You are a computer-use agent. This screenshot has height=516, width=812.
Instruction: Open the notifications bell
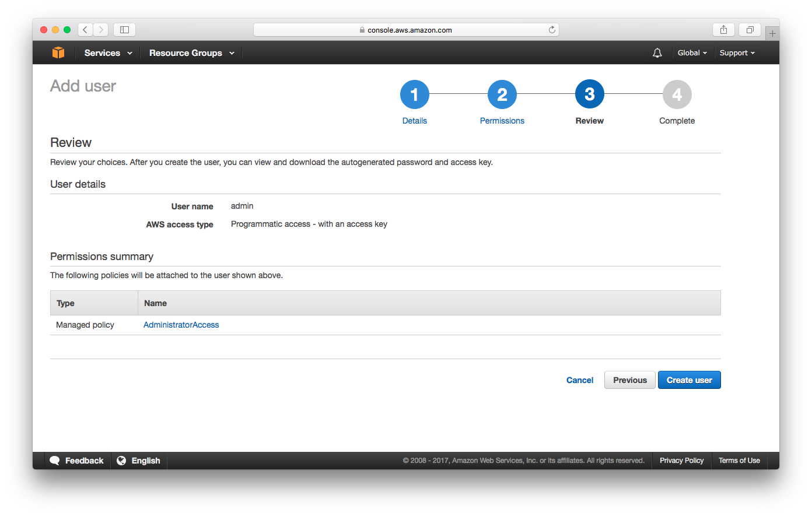[657, 53]
